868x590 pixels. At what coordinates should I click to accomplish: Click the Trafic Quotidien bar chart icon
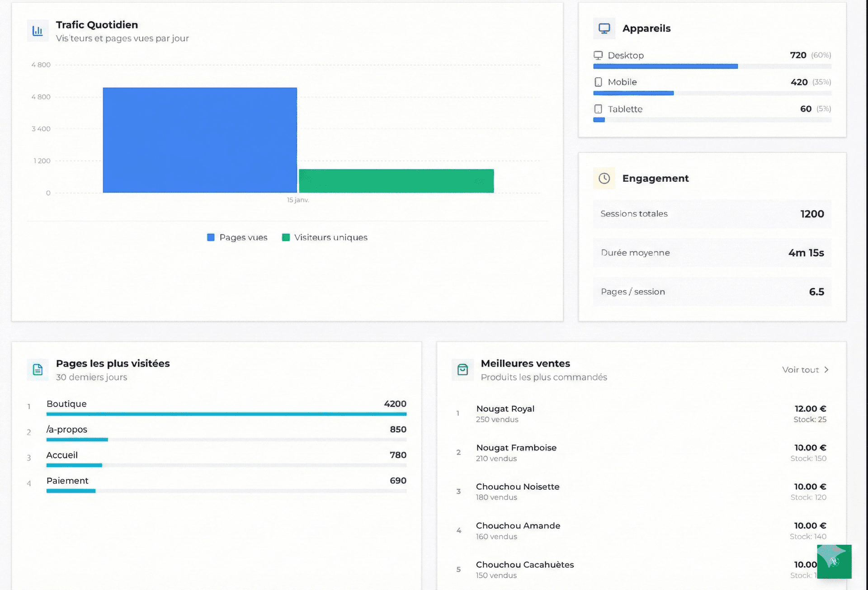(38, 31)
